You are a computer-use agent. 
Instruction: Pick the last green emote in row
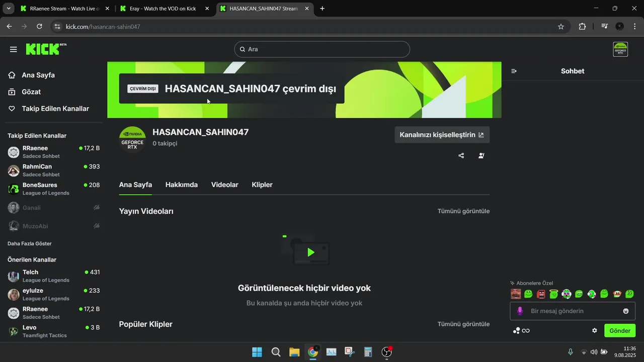(629, 294)
